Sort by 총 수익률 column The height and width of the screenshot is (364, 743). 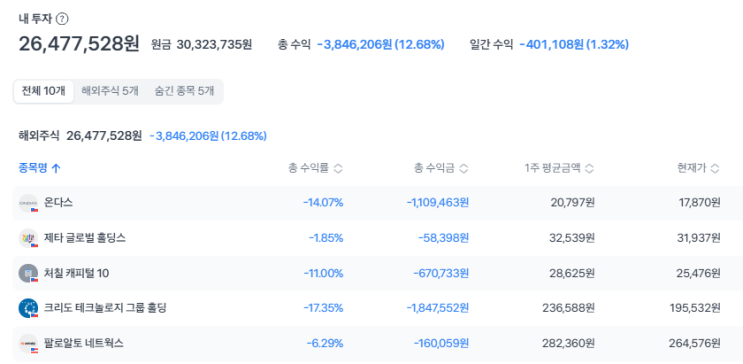coord(315,168)
